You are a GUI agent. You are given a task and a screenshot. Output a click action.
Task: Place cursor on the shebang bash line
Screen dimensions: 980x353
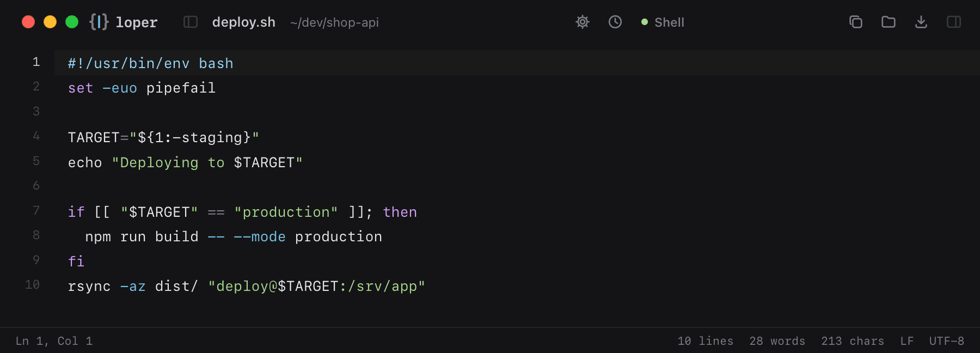[151, 64]
